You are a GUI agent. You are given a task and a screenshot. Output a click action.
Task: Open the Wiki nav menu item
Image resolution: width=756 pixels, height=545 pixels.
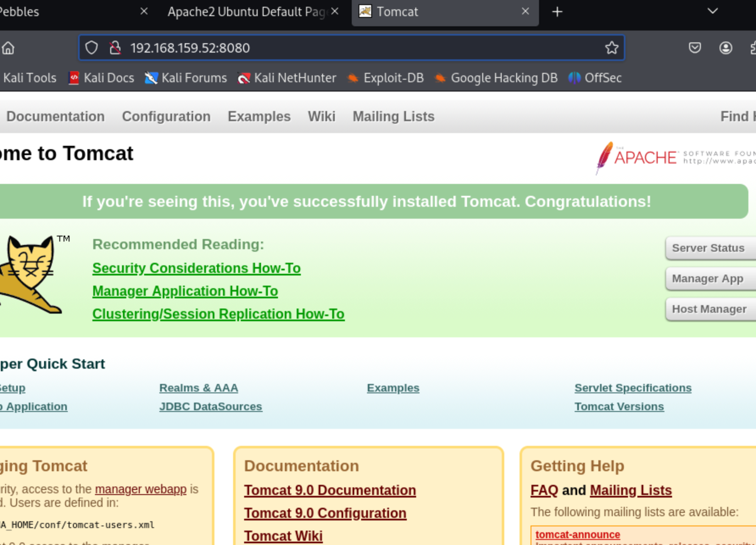322,117
